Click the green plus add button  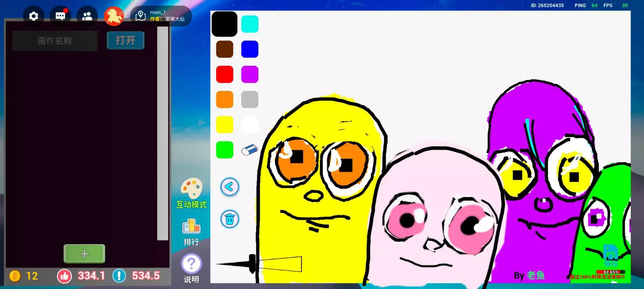(x=84, y=253)
